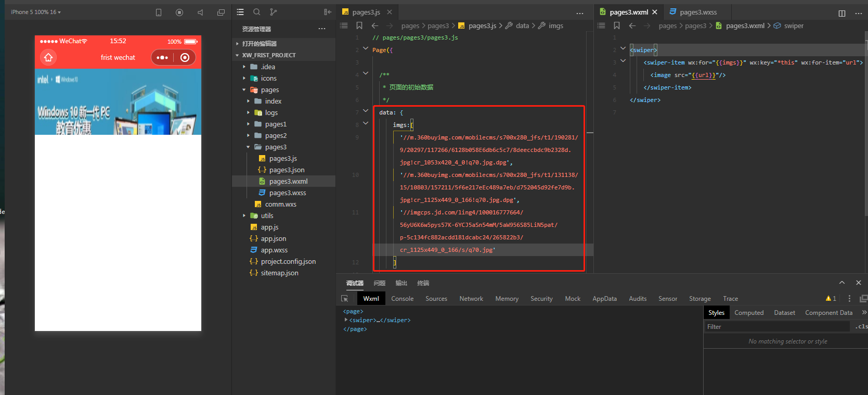The image size is (868, 395).
Task: Click the simulator record circle icon
Action: pos(179,12)
